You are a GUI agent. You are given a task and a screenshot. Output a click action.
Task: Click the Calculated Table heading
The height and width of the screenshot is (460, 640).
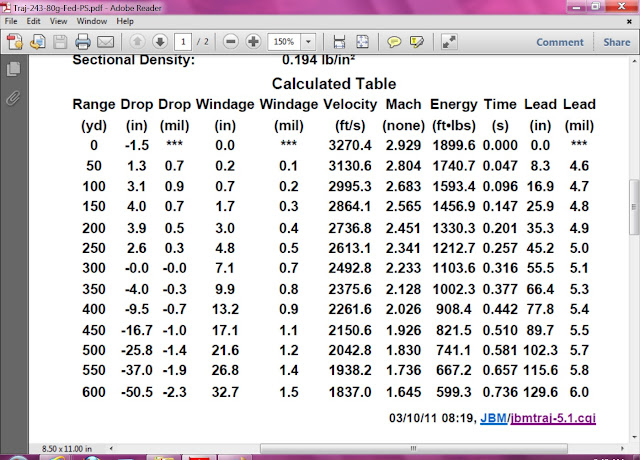pyautogui.click(x=334, y=84)
